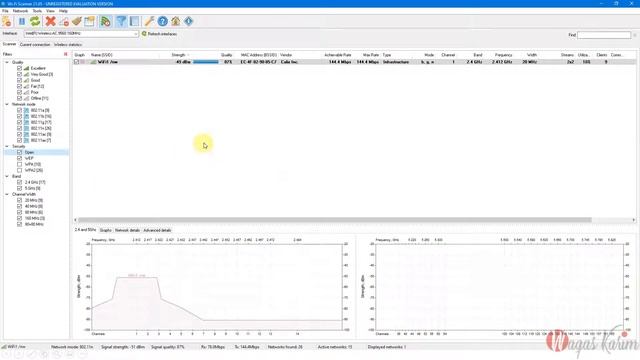Image resolution: width=640 pixels, height=360 pixels.
Task: Uncheck the WEP security filter
Action: [19, 158]
